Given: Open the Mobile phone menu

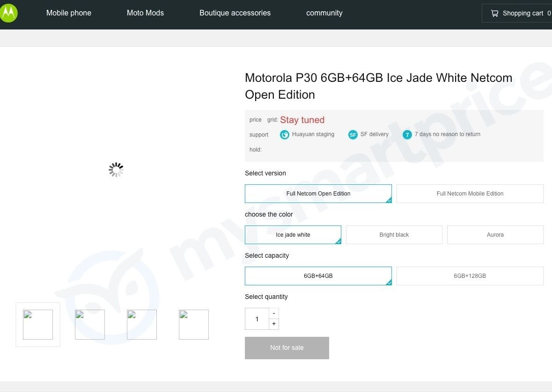Looking at the screenshot, I should tap(68, 13).
